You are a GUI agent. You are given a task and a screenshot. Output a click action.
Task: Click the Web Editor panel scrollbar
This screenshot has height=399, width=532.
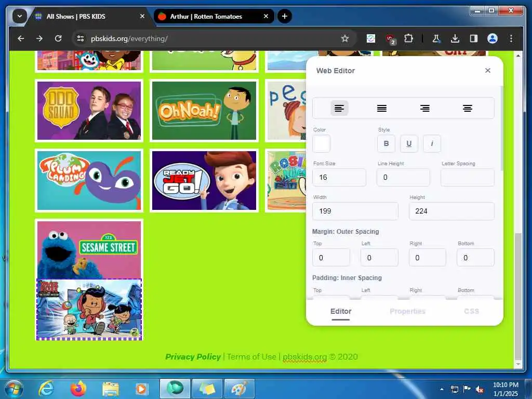[501, 128]
